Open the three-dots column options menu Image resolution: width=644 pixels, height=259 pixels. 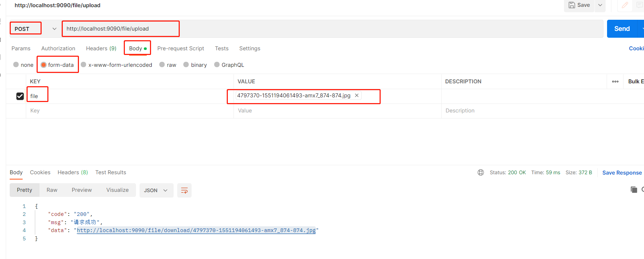tap(615, 82)
